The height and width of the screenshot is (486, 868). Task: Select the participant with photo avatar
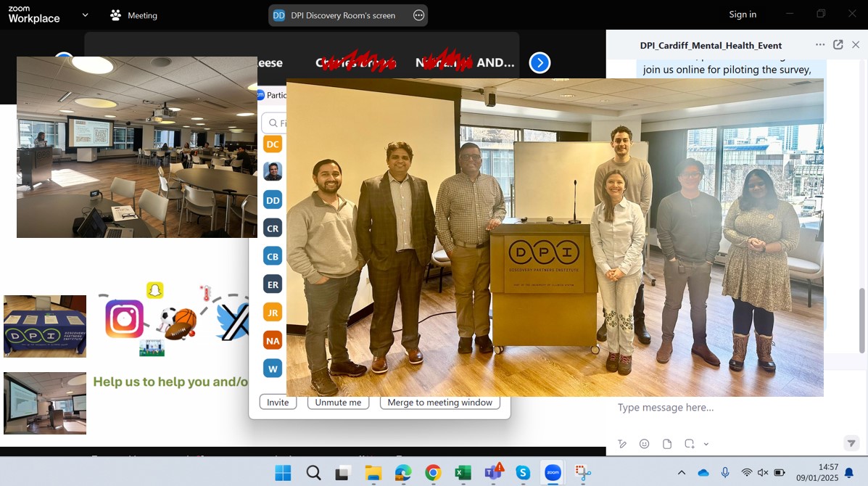pyautogui.click(x=273, y=172)
